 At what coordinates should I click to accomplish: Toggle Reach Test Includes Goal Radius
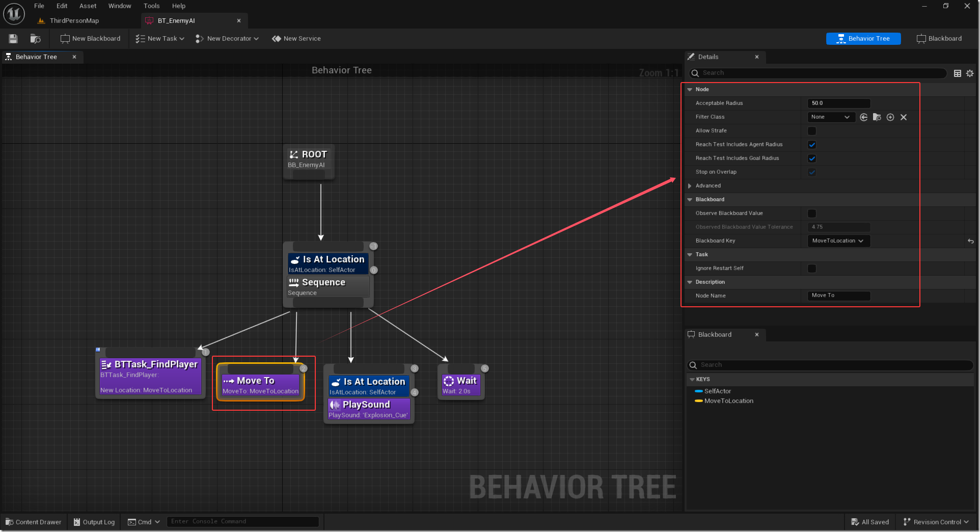tap(812, 158)
